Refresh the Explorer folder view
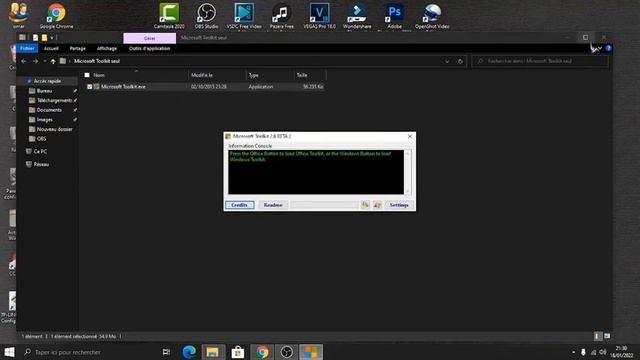The width and height of the screenshot is (640, 360). point(460,61)
